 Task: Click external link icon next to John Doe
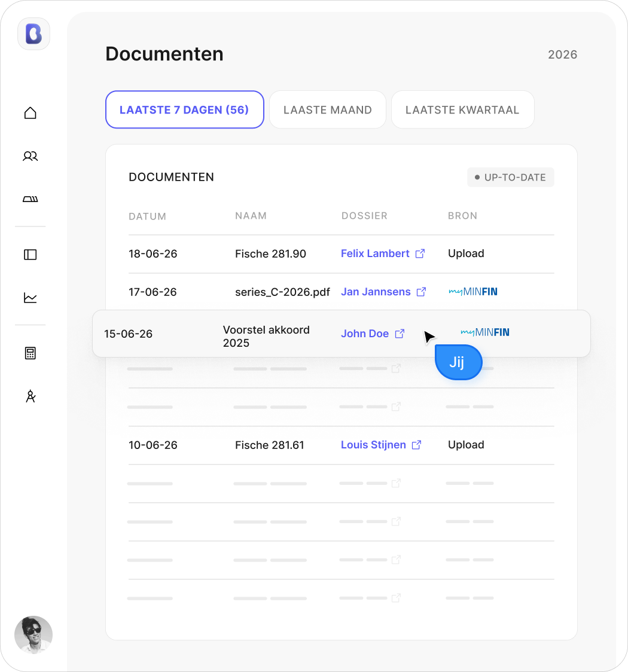(400, 334)
